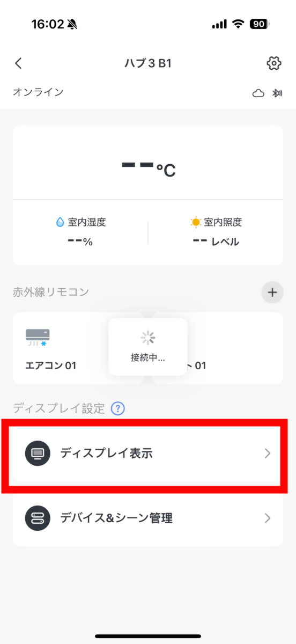Add infrared remote with plus button
This screenshot has width=296, height=644.
click(x=272, y=292)
